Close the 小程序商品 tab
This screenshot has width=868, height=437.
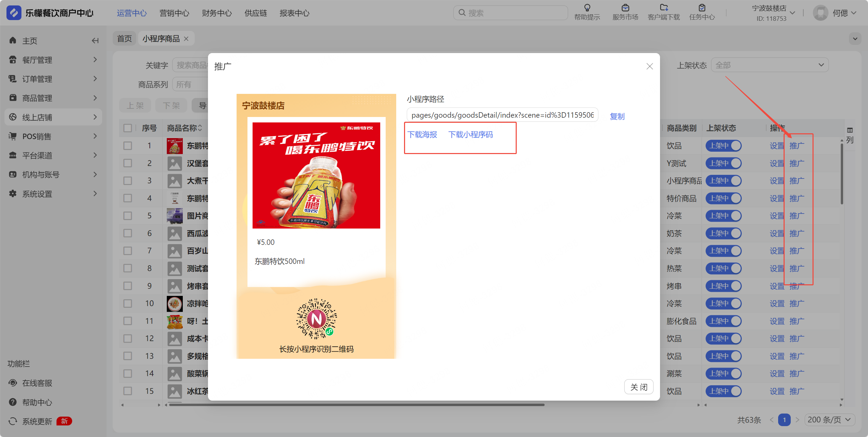[186, 39]
